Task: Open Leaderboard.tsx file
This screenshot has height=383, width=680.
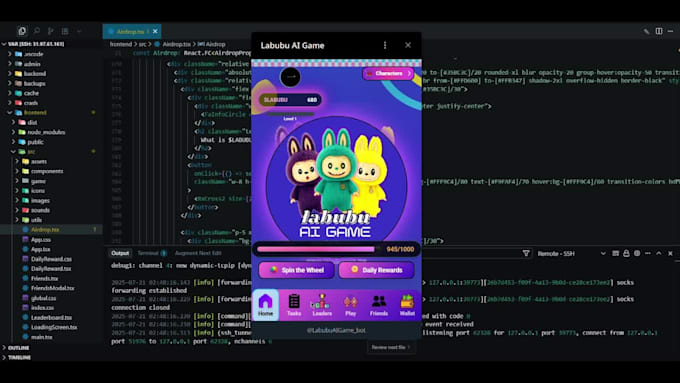Action: tap(51, 318)
